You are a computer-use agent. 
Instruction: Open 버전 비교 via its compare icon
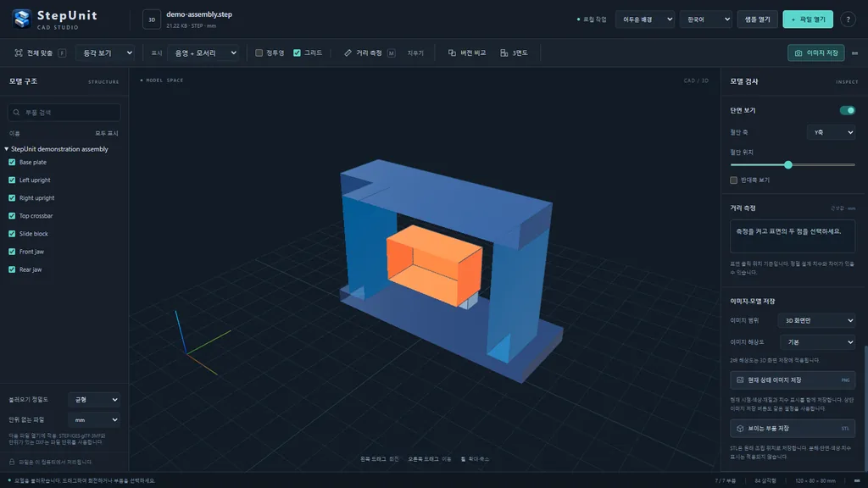click(452, 53)
